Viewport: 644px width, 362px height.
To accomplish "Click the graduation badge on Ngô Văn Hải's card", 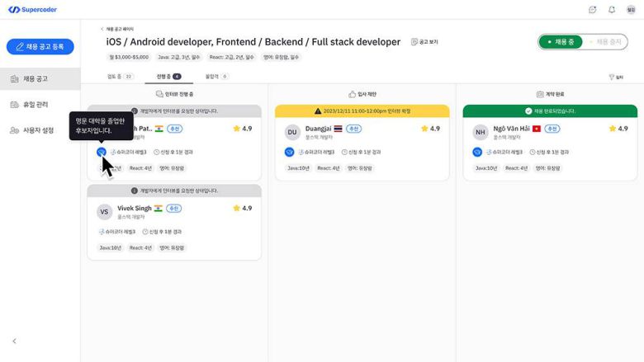I will tap(477, 152).
